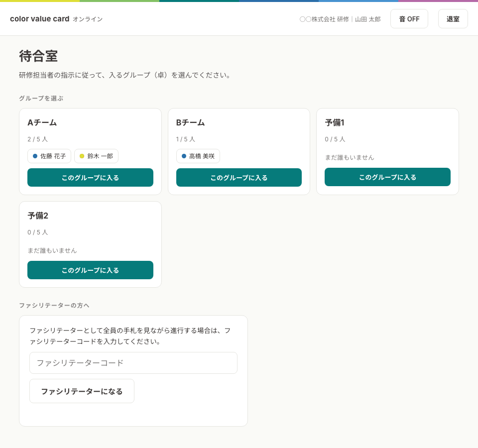Join the Aチーム group
Viewport: 478px width, 448px height.
click(90, 177)
